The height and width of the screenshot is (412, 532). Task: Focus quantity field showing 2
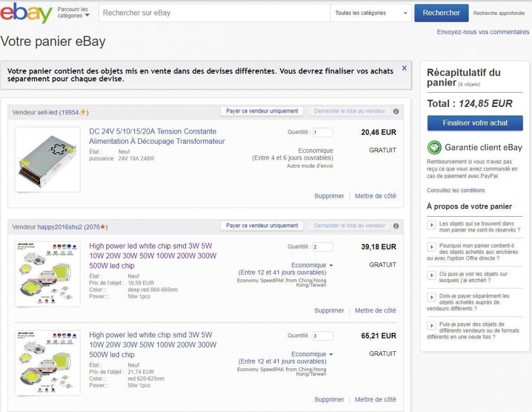point(323,247)
